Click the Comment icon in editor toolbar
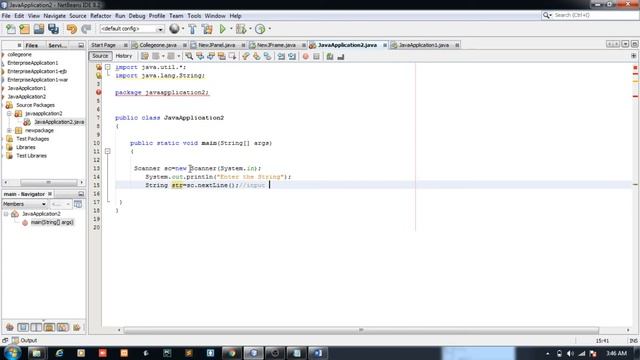The height and width of the screenshot is (360, 640). (330, 56)
